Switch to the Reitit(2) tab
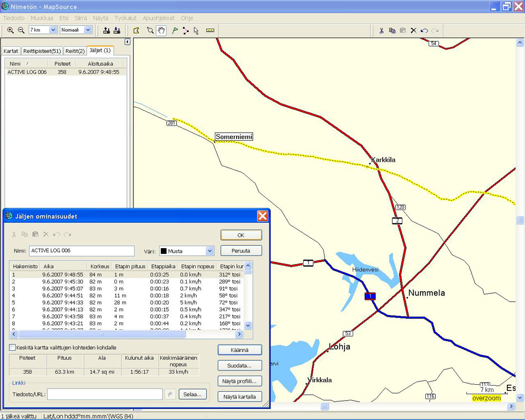525x420 pixels. click(x=75, y=51)
